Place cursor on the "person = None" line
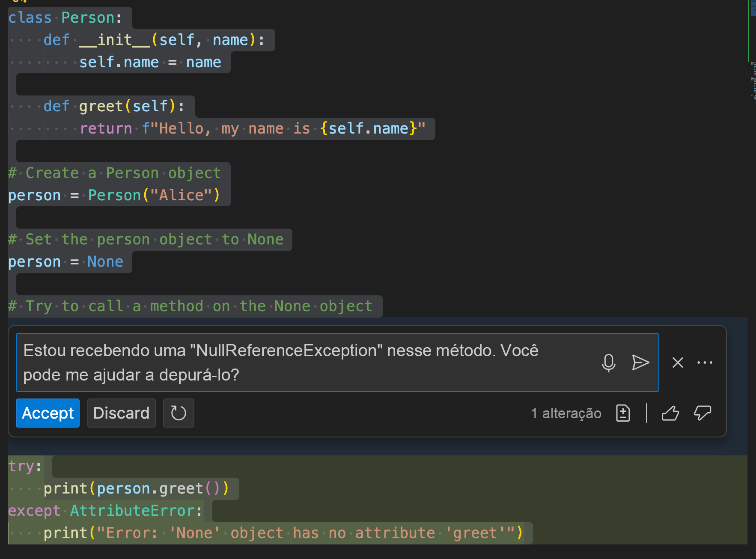 click(65, 262)
